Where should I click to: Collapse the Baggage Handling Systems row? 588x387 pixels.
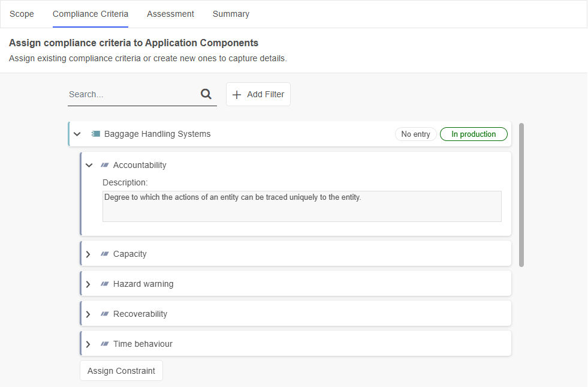click(x=77, y=134)
